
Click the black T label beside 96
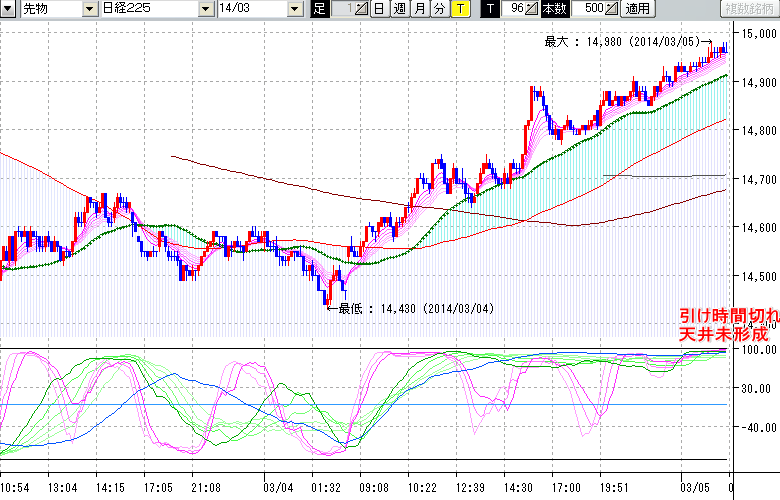click(x=489, y=9)
